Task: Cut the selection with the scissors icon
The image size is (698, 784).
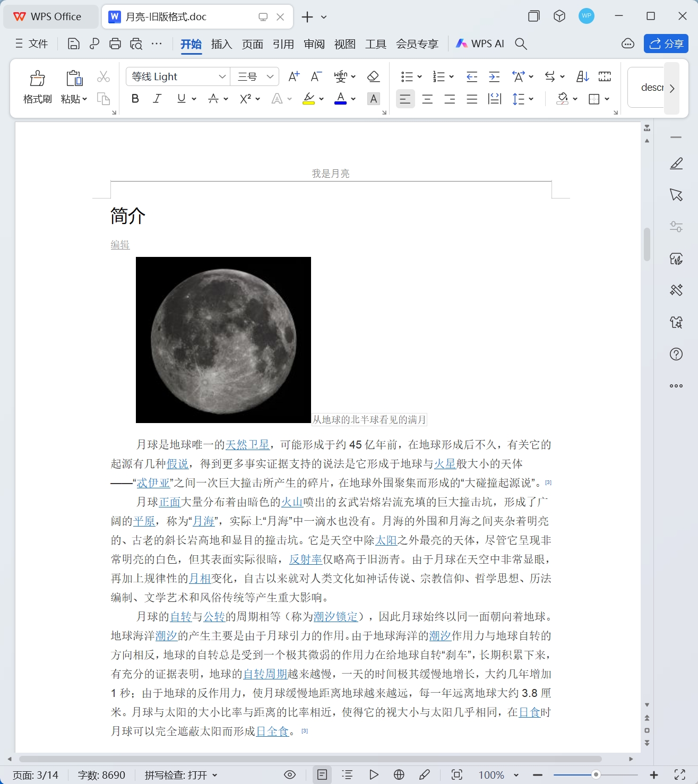Action: [104, 76]
